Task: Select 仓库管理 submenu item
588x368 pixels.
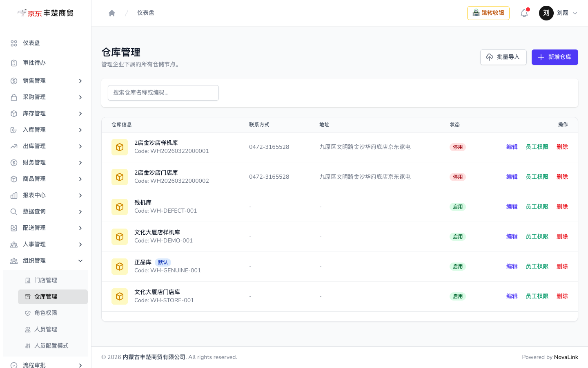Action: point(53,297)
